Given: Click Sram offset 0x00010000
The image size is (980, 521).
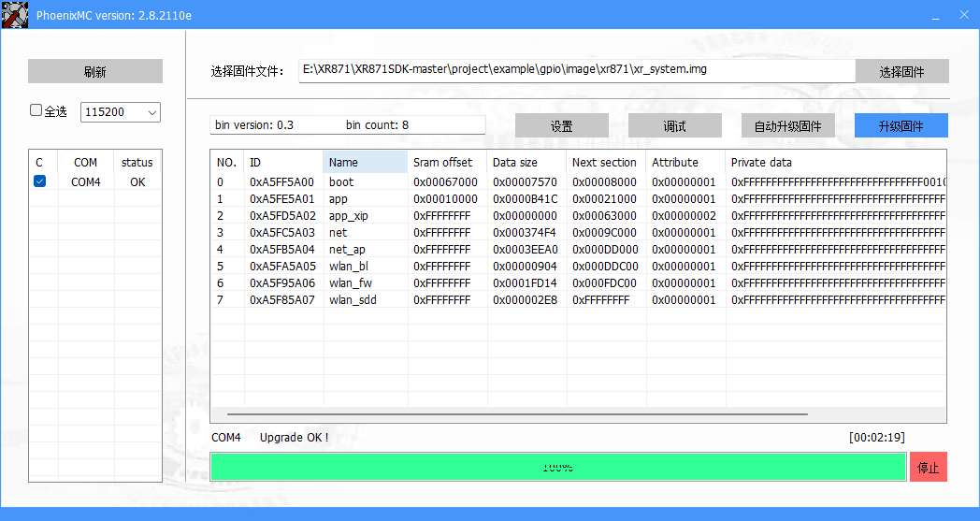Looking at the screenshot, I should click(445, 199).
